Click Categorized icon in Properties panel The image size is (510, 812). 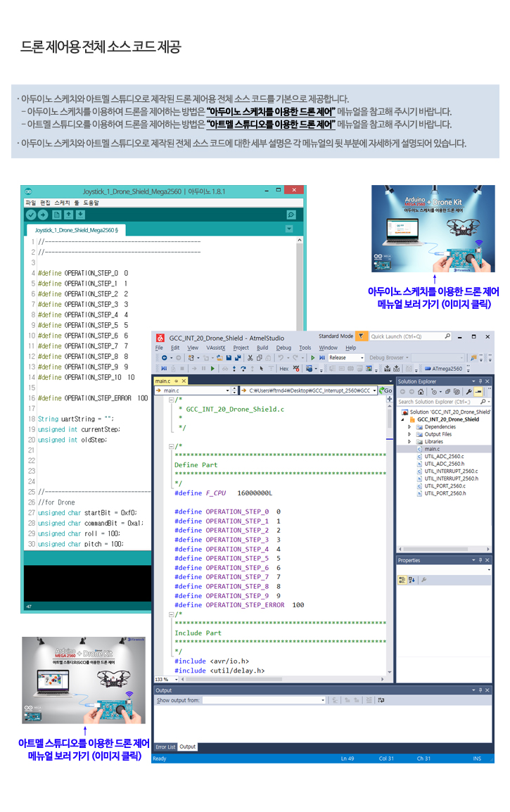[x=402, y=580]
